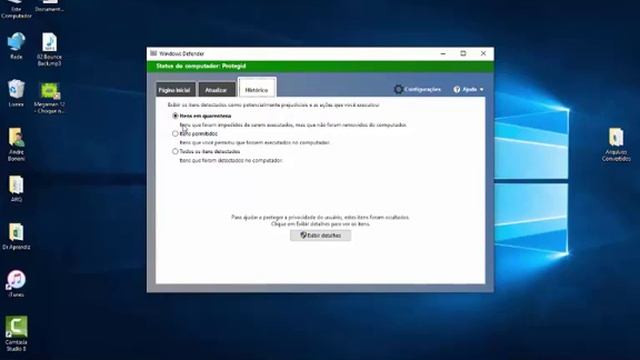Launch Camtasia Studio 8 from the desktop
640x360 pixels.
point(16,327)
